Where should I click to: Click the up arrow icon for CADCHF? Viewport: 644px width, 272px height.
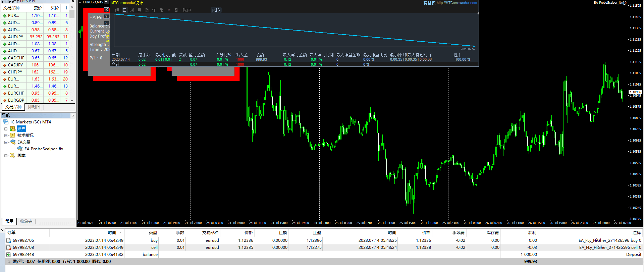(x=4, y=58)
